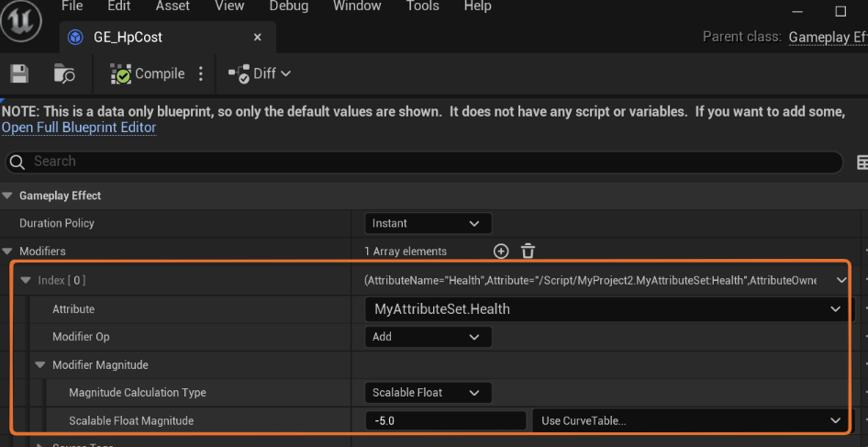Open the Asset menu

pos(172,6)
